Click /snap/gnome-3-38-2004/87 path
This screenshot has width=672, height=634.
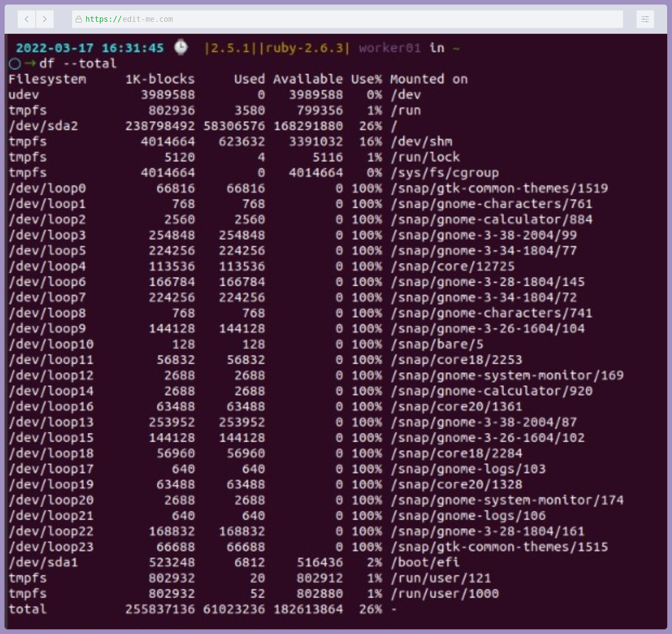coord(484,422)
